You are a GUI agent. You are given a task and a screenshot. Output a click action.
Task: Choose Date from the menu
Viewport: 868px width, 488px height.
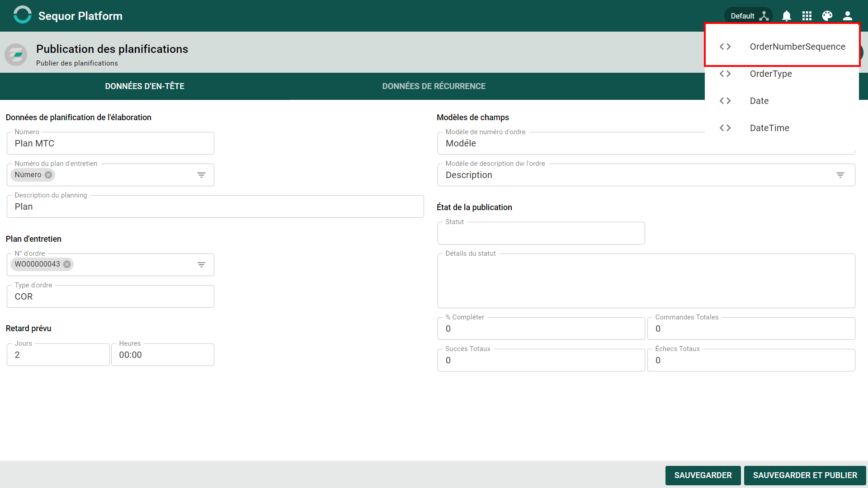[x=782, y=101]
